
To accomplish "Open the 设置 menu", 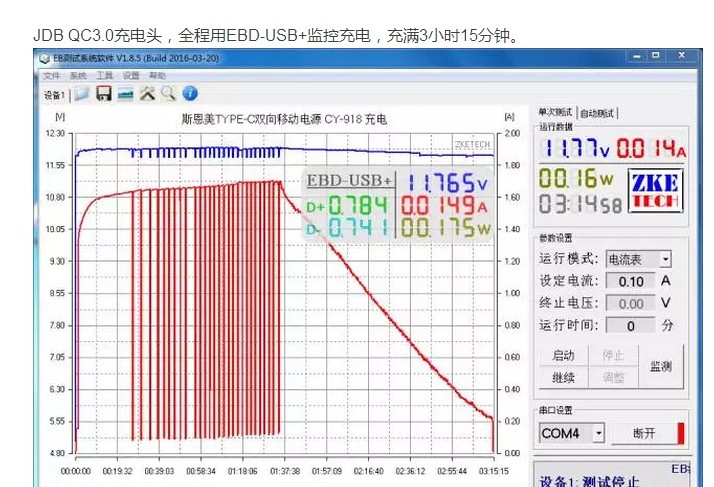I will point(131,76).
